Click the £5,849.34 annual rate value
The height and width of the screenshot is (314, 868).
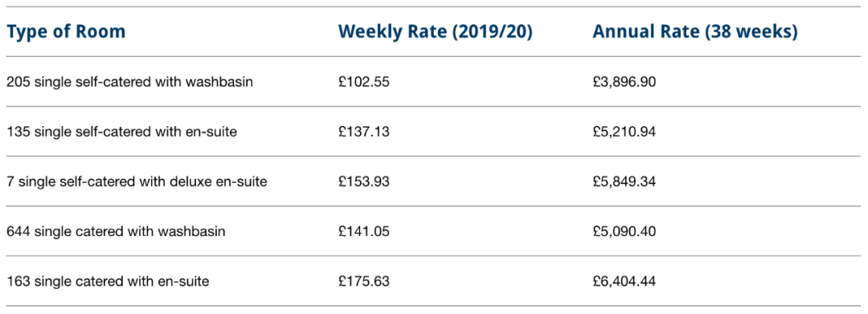[624, 181]
